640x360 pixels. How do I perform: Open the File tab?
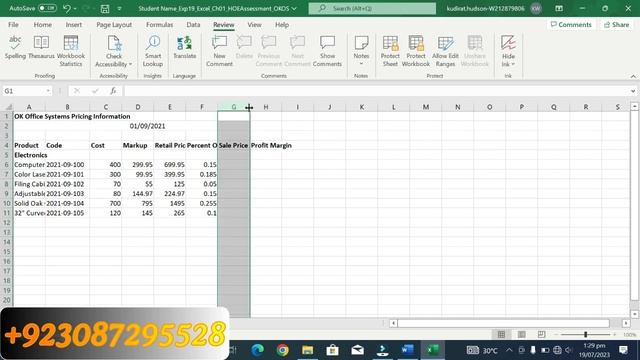[13, 24]
